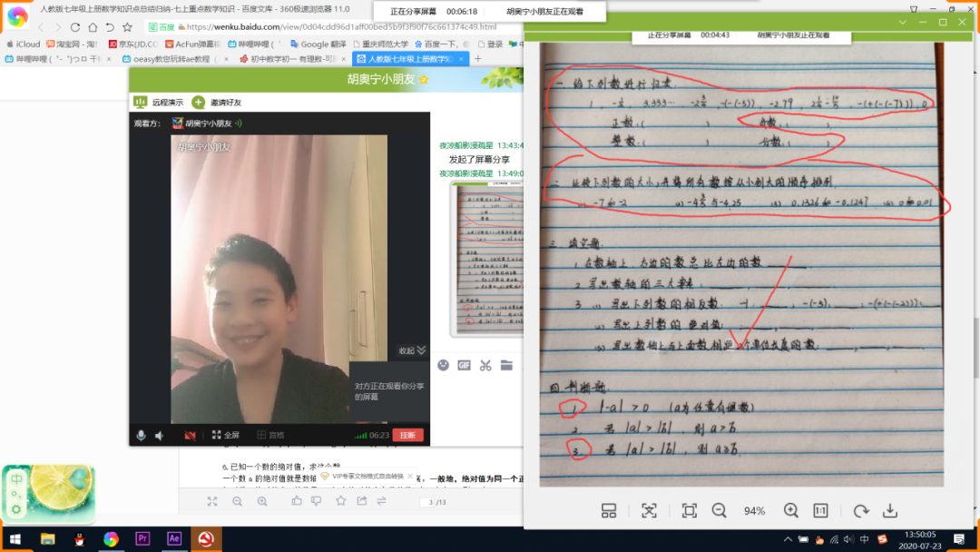
Task: Select the scissors screenshot tool
Action: click(485, 365)
